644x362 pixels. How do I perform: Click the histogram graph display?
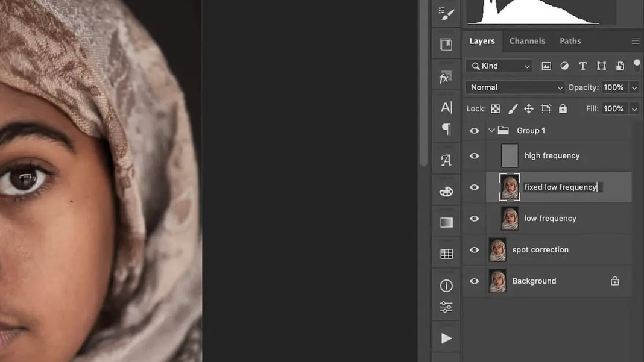[x=541, y=12]
